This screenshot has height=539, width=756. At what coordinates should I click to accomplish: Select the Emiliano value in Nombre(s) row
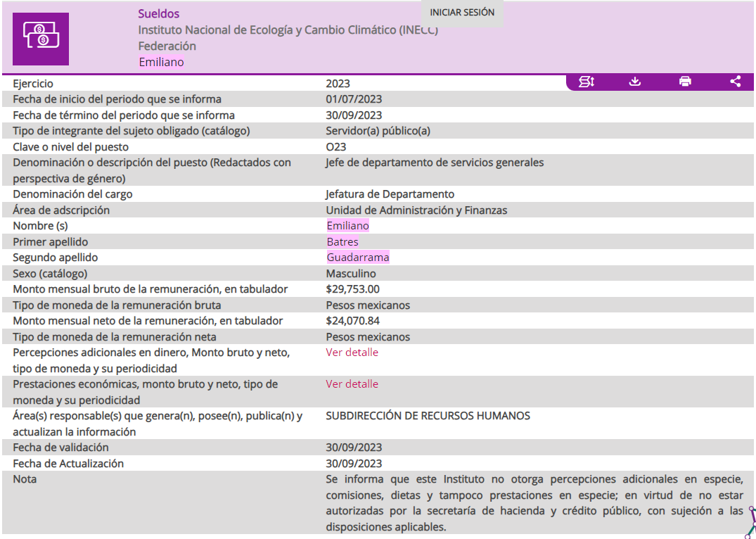(x=347, y=226)
